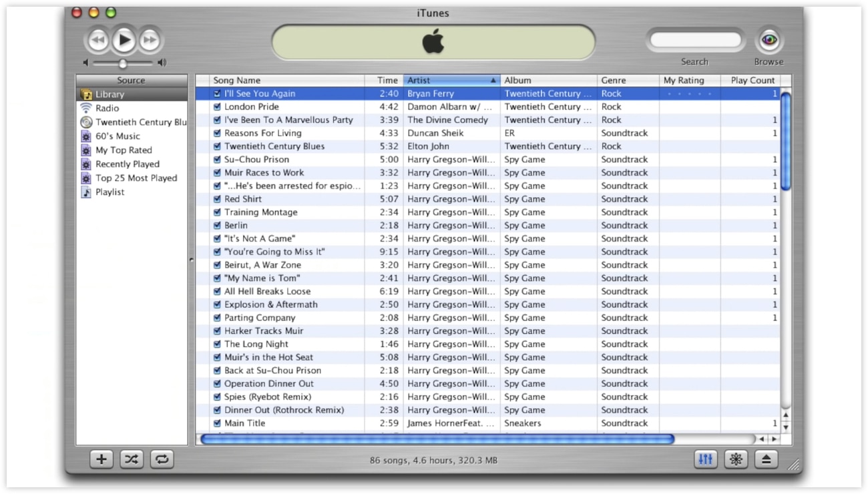Uncheck Reasons For Living checkbox

click(217, 133)
